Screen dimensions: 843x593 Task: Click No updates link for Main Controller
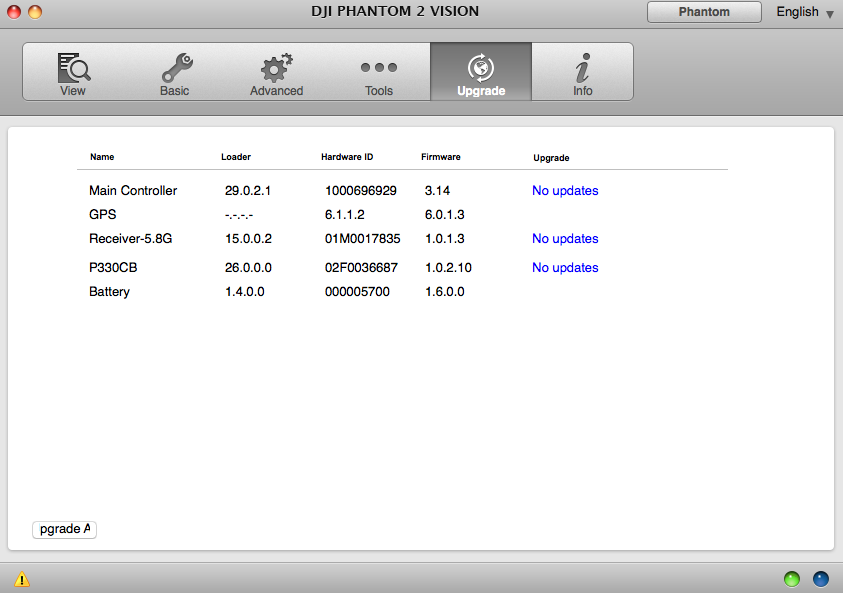565,191
